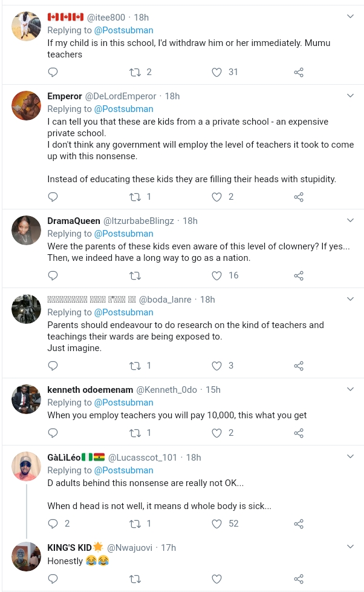364x592 pixels.
Task: Click the 18h timestamp on DramaQueen's tweet
Action: click(189, 220)
